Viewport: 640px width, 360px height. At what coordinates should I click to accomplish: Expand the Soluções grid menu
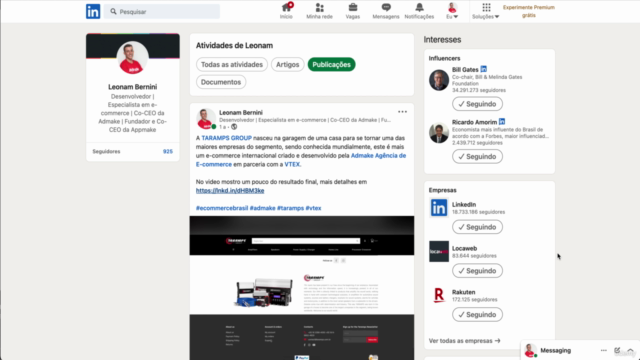[486, 11]
